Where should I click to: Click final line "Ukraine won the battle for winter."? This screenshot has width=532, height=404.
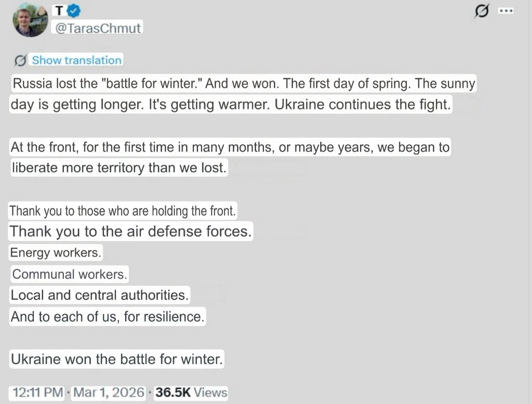(117, 359)
